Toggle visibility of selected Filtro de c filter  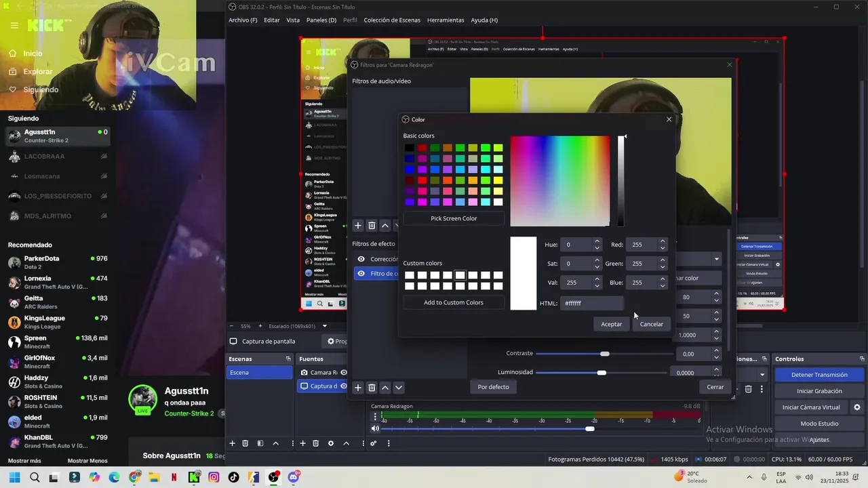pyautogui.click(x=361, y=274)
